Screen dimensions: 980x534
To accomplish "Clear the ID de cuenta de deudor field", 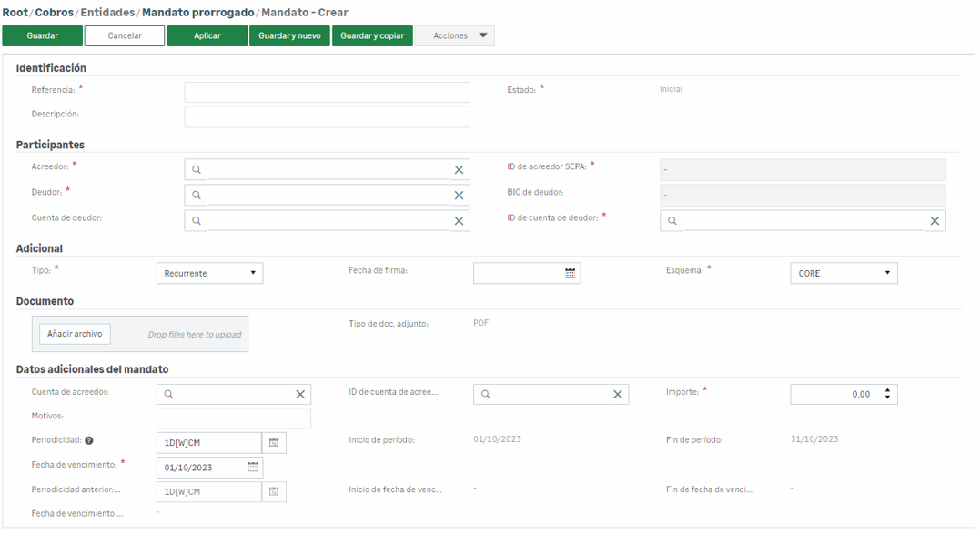I will 935,221.
